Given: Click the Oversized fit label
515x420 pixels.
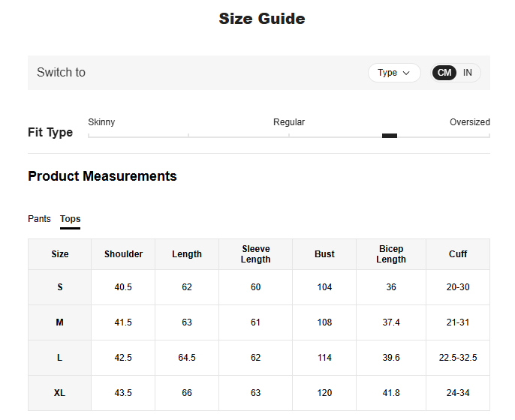Looking at the screenshot, I should [469, 122].
